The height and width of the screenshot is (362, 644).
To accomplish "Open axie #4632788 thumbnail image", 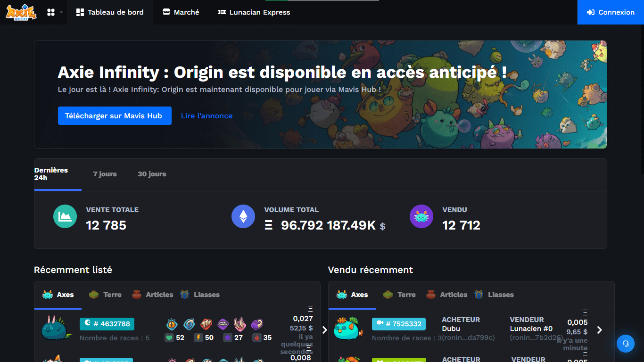I will (x=56, y=328).
